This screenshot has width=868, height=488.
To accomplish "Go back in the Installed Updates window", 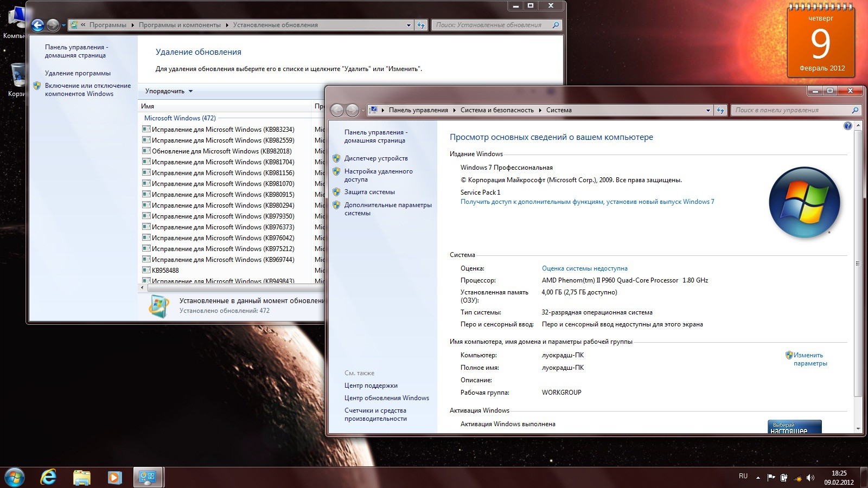I will [37, 25].
